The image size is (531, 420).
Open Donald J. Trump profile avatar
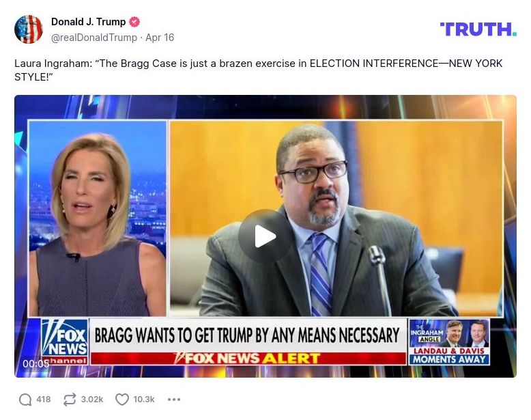tap(29, 29)
